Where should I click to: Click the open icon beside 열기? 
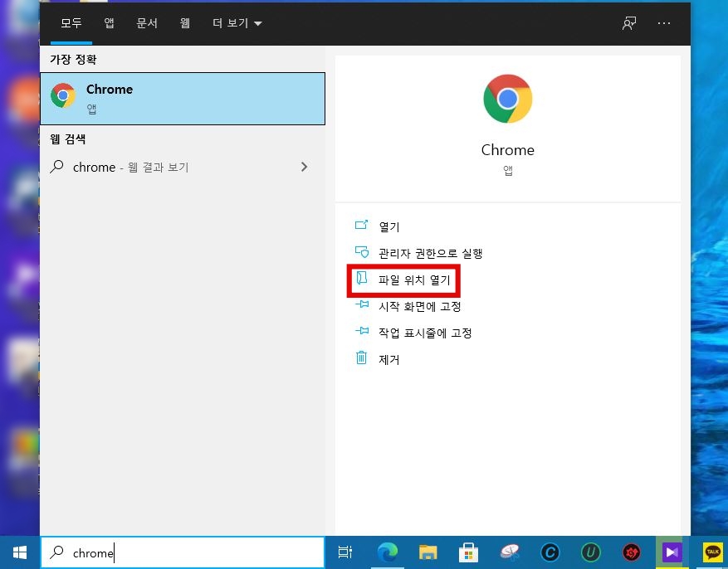click(361, 225)
